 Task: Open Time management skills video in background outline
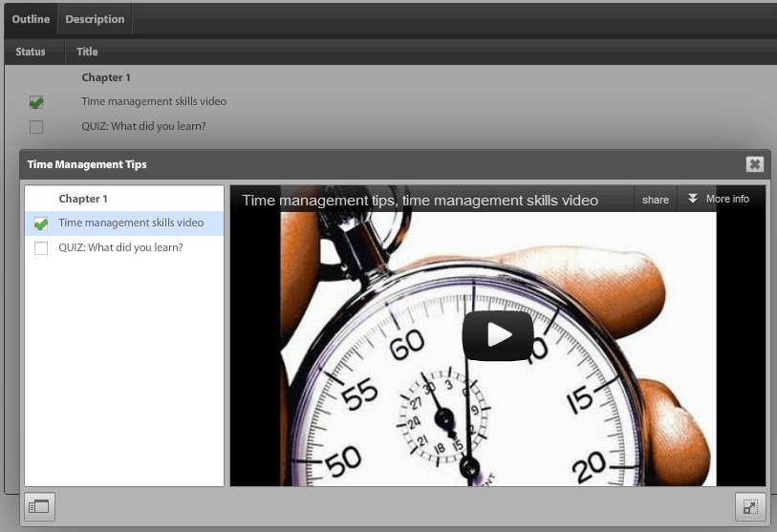click(154, 101)
